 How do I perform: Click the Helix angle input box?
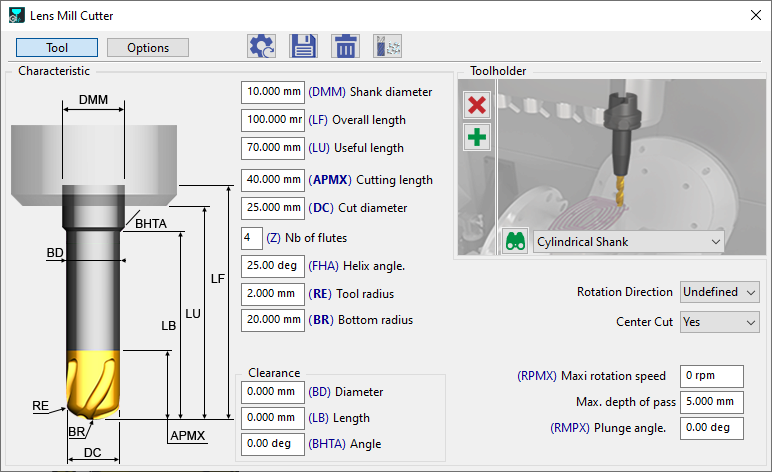tap(272, 267)
